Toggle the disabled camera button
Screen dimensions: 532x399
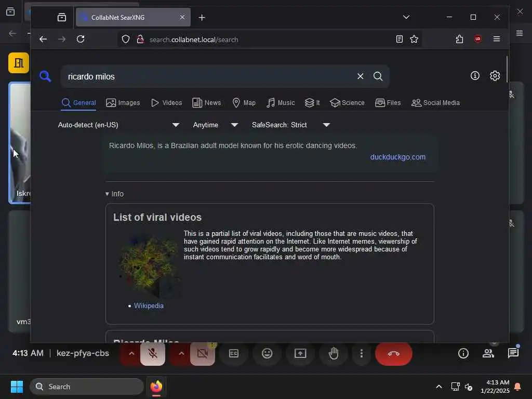point(202,353)
